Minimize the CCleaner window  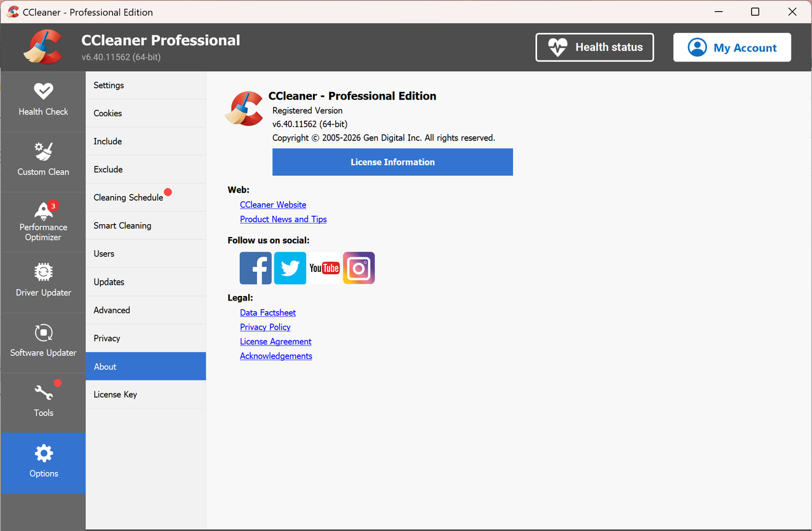718,12
